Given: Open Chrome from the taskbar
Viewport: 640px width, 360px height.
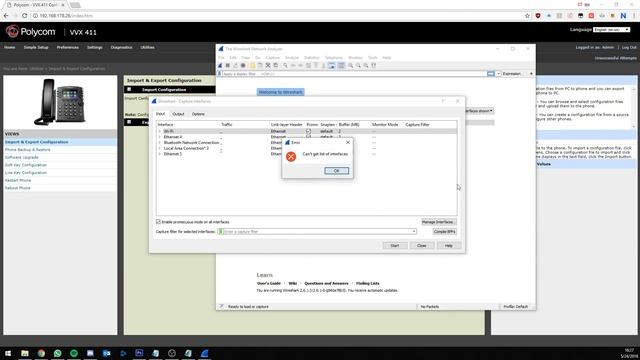Looking at the screenshot, I should pyautogui.click(x=41, y=353).
